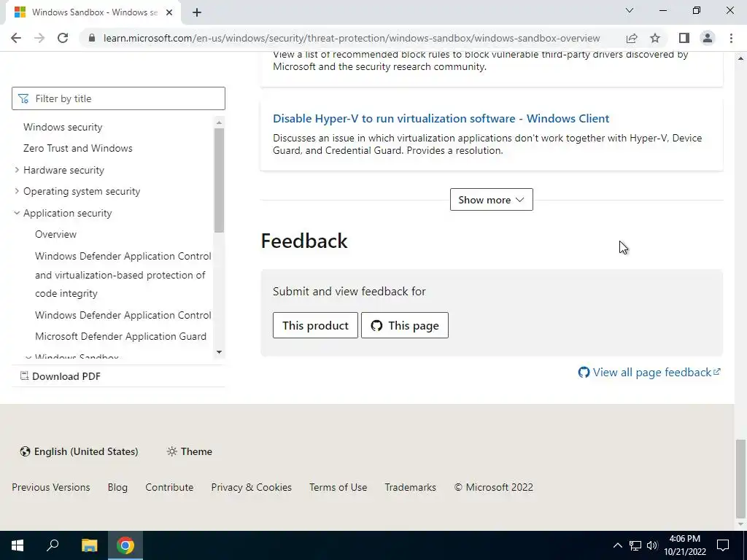This screenshot has width=747, height=560.
Task: Click the Chrome taskbar icon
Action: pyautogui.click(x=125, y=545)
